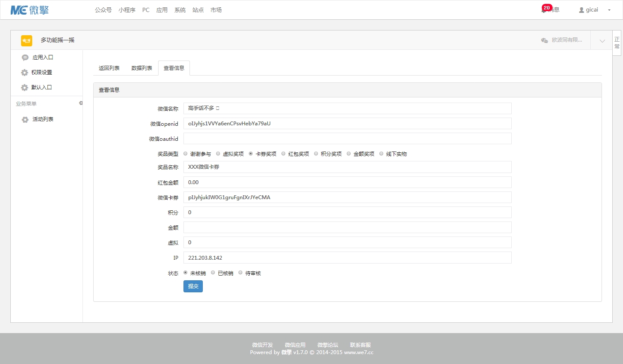
Task: Click the 应用入口 chat bubble icon
Action: (x=25, y=58)
